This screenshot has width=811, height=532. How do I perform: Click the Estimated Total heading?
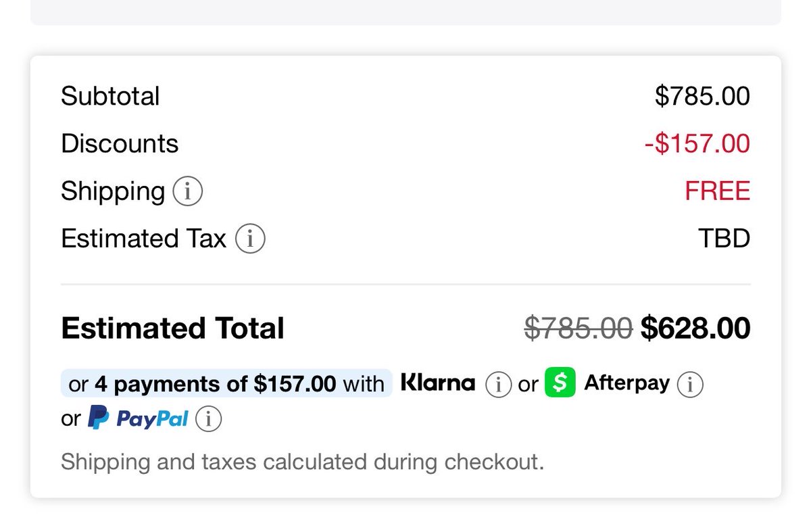point(172,329)
